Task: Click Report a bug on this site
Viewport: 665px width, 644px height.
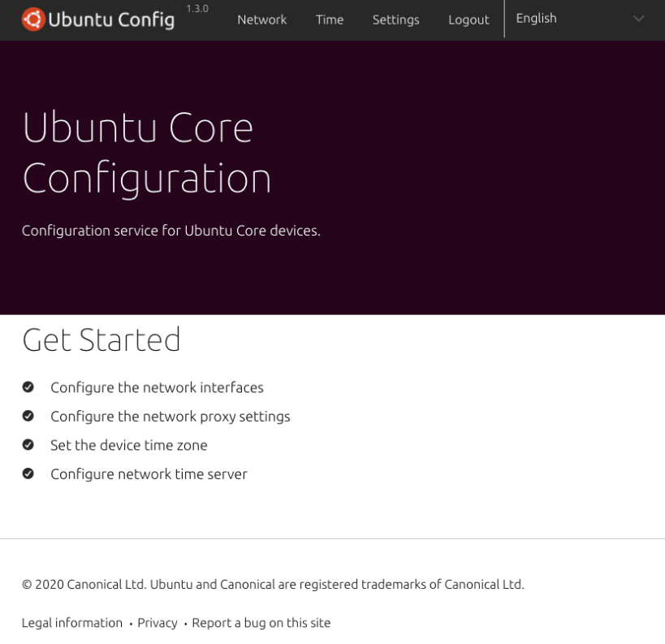Action: 260,623
